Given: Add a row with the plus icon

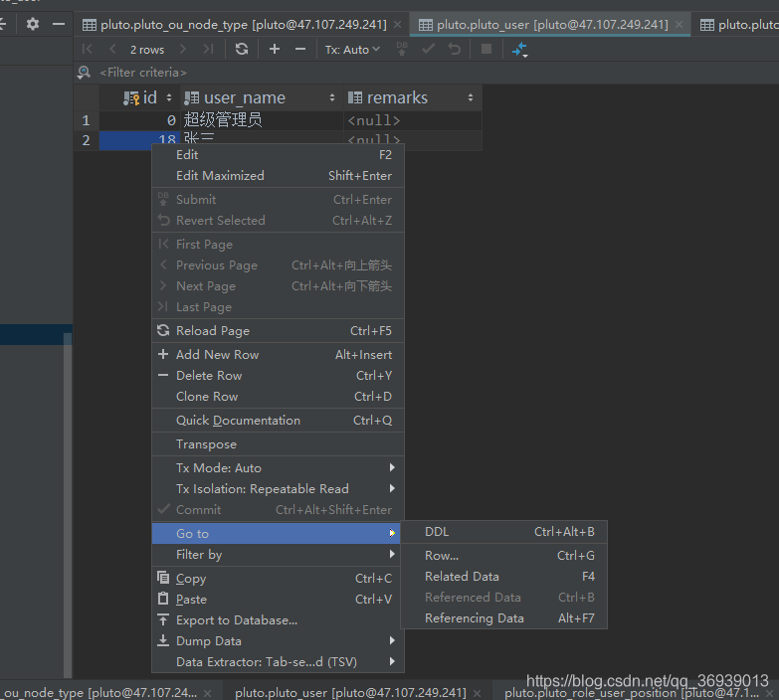Looking at the screenshot, I should tap(275, 49).
